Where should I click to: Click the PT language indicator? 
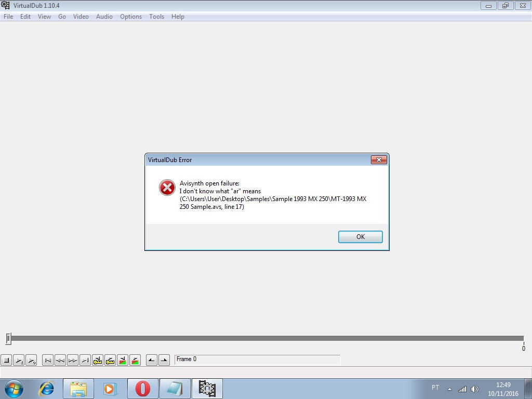pos(435,388)
